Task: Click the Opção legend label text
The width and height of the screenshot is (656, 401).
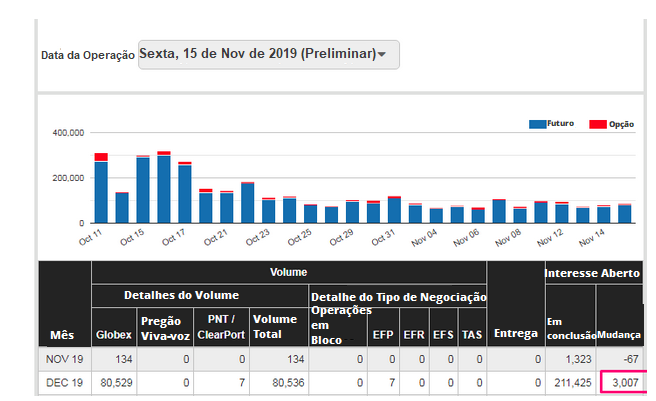Action: coord(621,124)
